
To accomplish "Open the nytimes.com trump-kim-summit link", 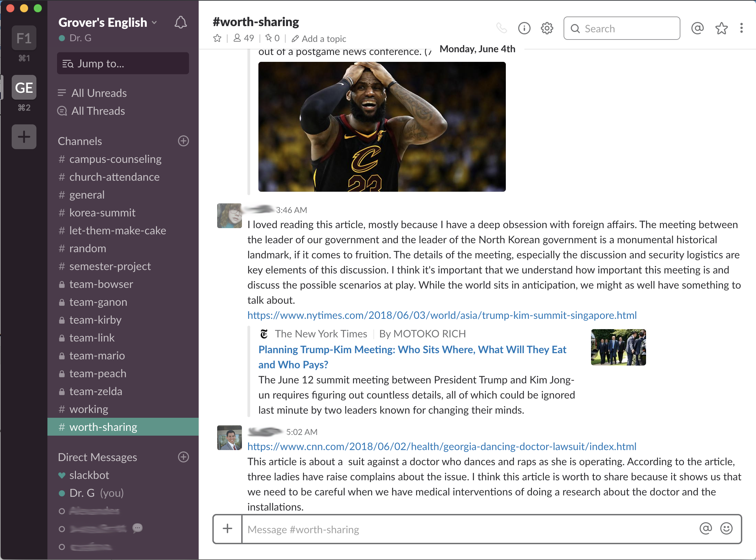I will [442, 315].
